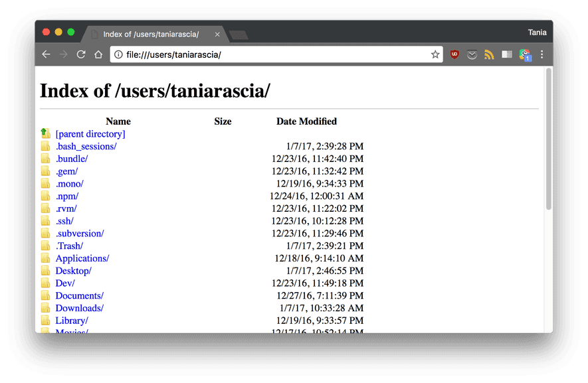Screen dimensions: 588x383
Task: Open the Documents folder link
Action: pyautogui.click(x=78, y=295)
